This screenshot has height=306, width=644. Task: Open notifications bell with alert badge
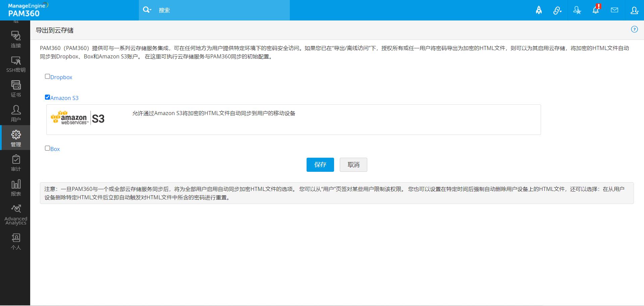(596, 10)
